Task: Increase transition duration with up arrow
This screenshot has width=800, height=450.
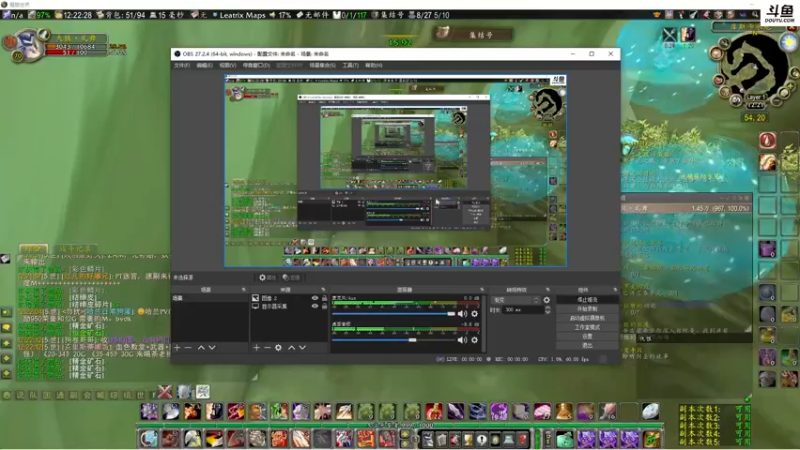Action: coord(547,308)
